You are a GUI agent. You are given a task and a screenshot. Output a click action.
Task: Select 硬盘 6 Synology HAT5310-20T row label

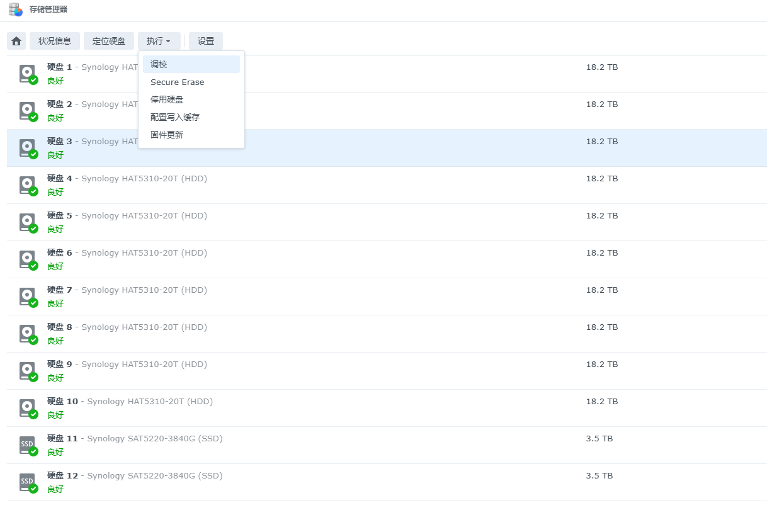coord(127,253)
